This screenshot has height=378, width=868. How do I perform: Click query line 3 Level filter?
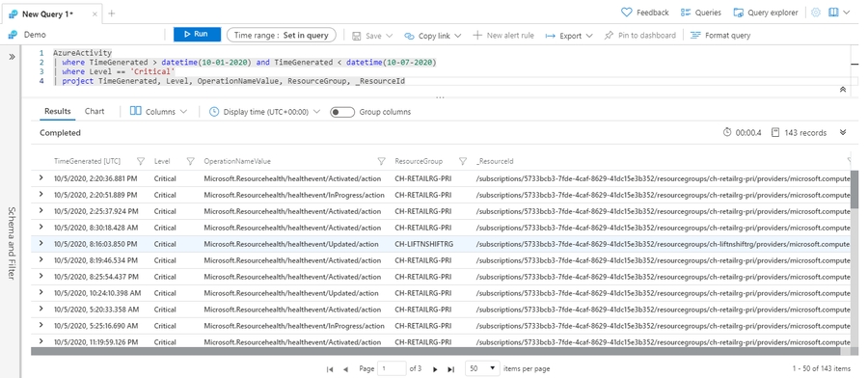click(118, 72)
